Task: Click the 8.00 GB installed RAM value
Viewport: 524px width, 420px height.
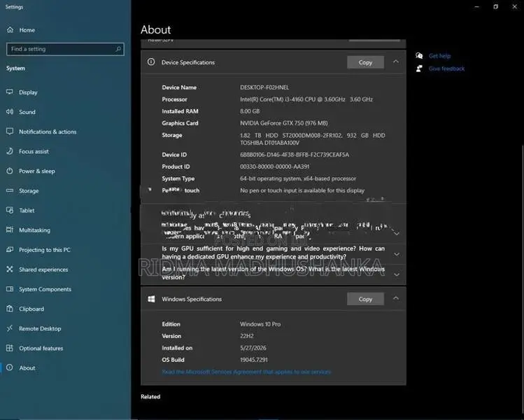Action: click(250, 111)
